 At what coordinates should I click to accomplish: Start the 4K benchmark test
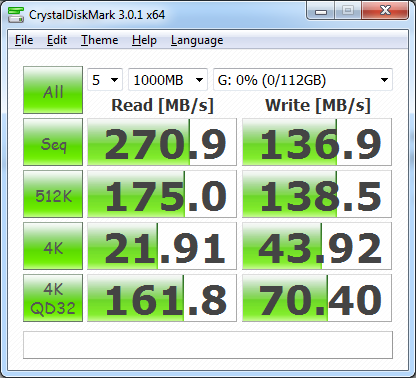click(53, 246)
